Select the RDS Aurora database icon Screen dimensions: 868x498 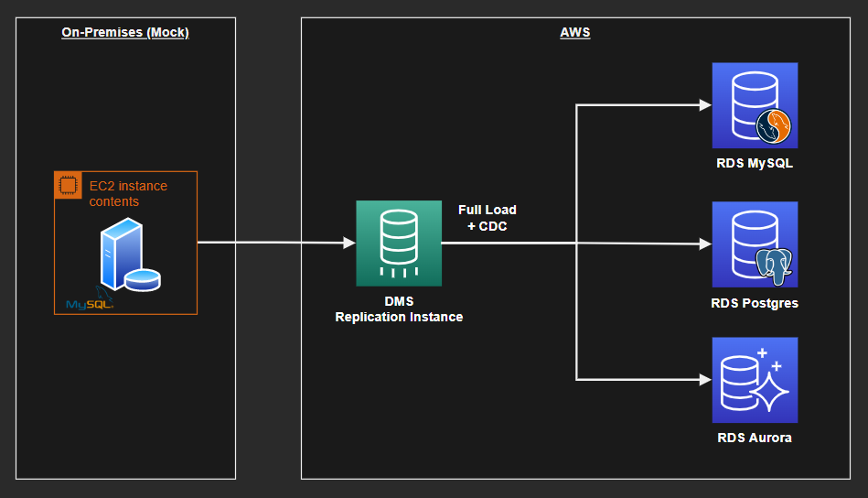[755, 380]
